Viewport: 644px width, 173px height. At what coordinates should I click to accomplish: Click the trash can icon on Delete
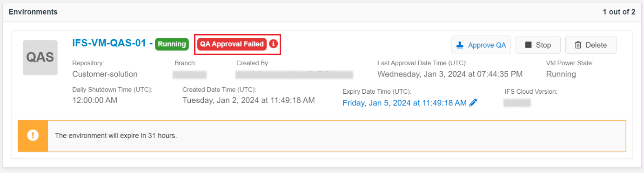(x=578, y=45)
